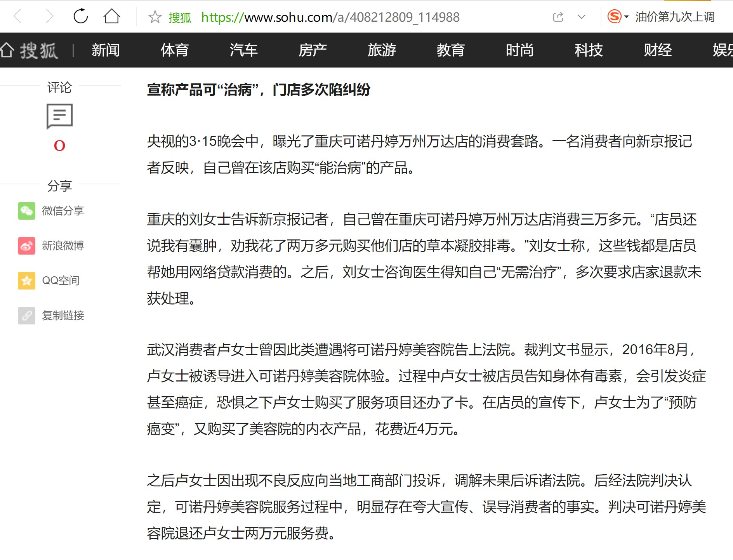The width and height of the screenshot is (733, 560).
Task: Open the 科技 navigation tab
Action: tap(589, 50)
